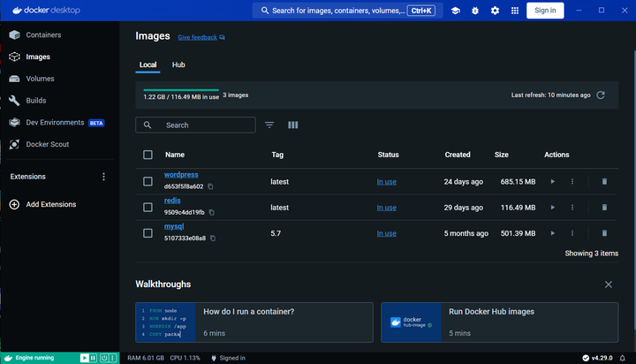The image size is (636, 364).
Task: Select the redis image checkbox
Action: [148, 208]
